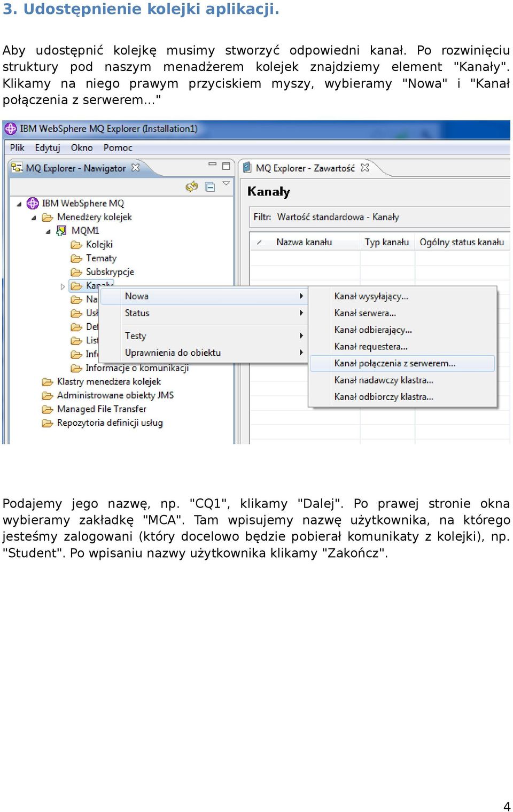Screen dimensions: 513x812
Task: Choose Kanał nadawczy klastra... from submenu
Action: pos(402,380)
